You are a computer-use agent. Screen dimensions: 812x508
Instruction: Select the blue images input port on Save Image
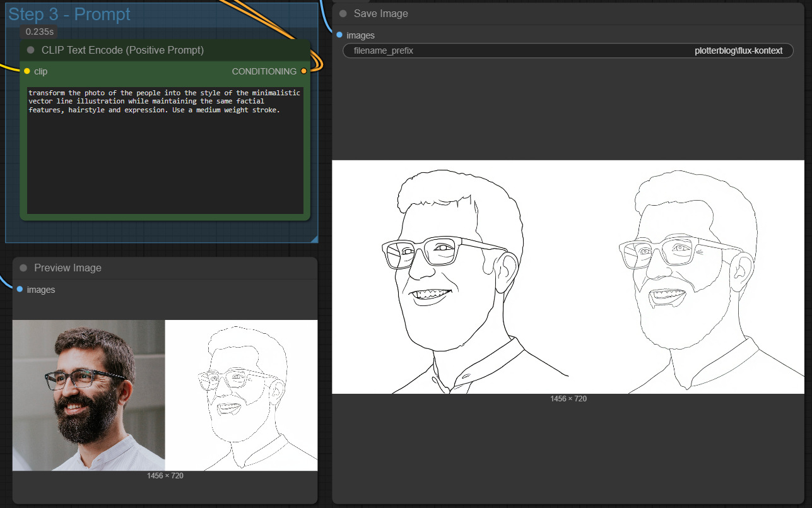(x=339, y=35)
